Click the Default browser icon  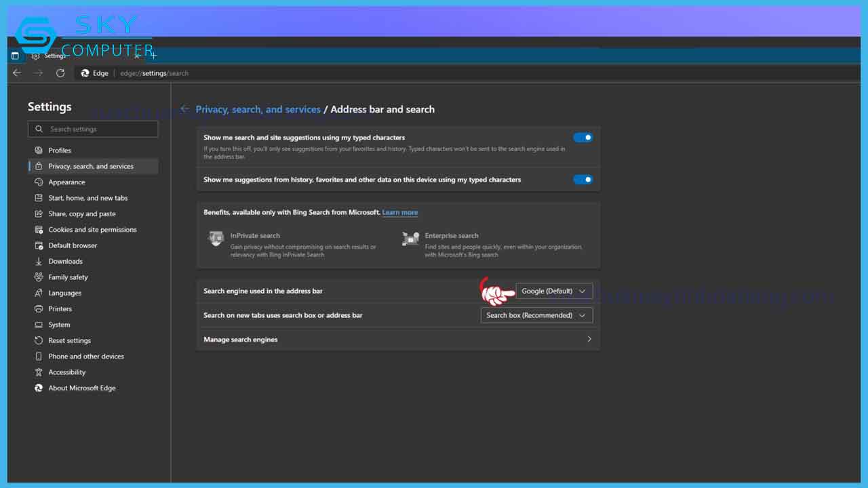coord(39,245)
